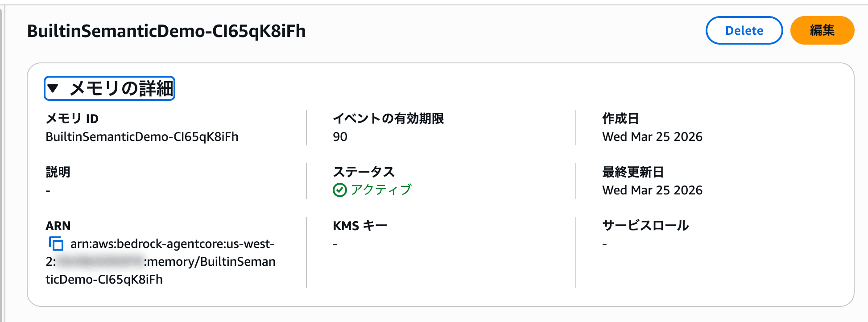Click the ステータス field label
The height and width of the screenshot is (322, 868).
point(364,172)
